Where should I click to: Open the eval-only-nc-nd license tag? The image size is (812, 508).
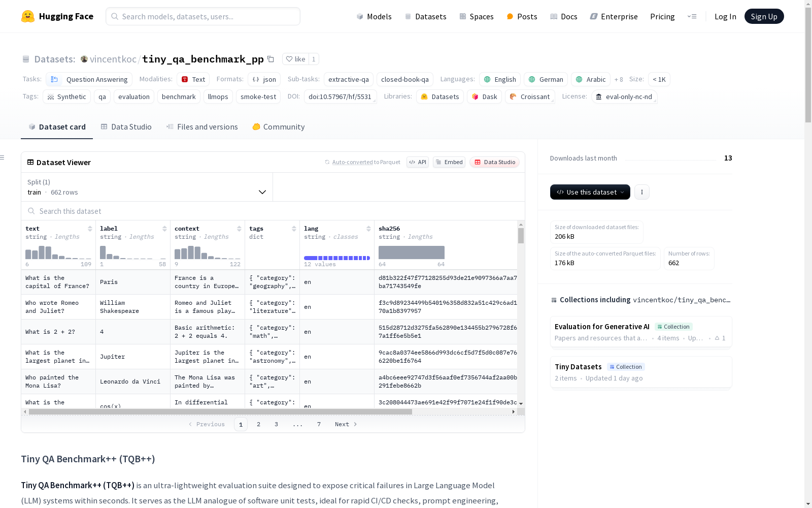(x=624, y=97)
